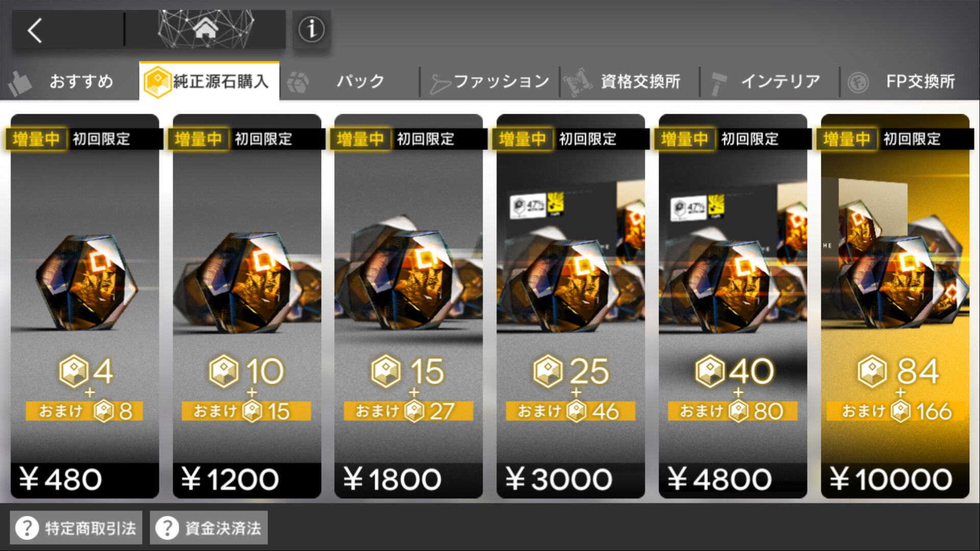
Task: Open the info circle icon
Action: (311, 29)
